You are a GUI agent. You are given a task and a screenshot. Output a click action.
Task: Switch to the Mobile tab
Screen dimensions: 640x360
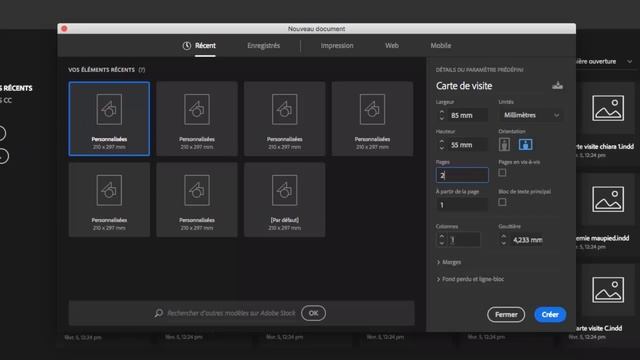point(441,46)
